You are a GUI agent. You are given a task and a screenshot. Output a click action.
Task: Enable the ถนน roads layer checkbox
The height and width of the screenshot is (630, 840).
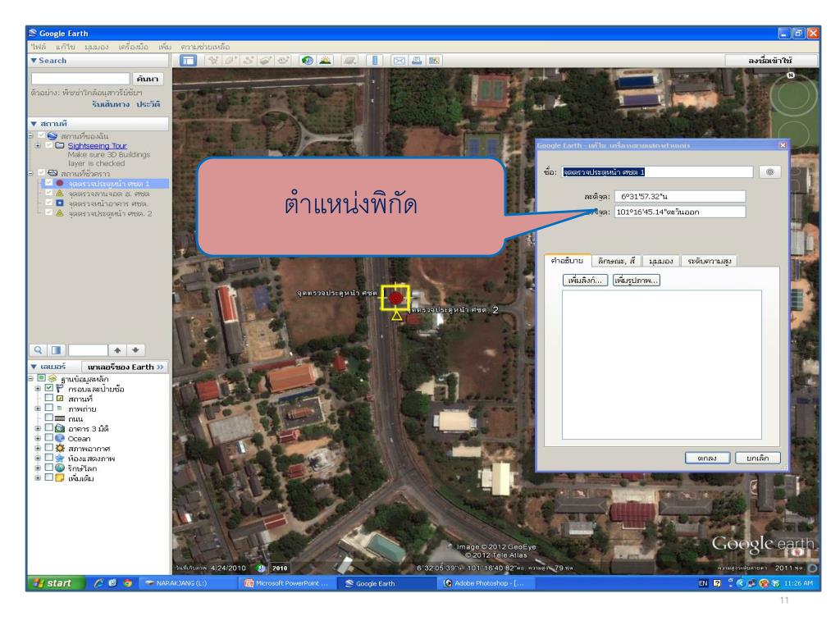click(x=49, y=418)
